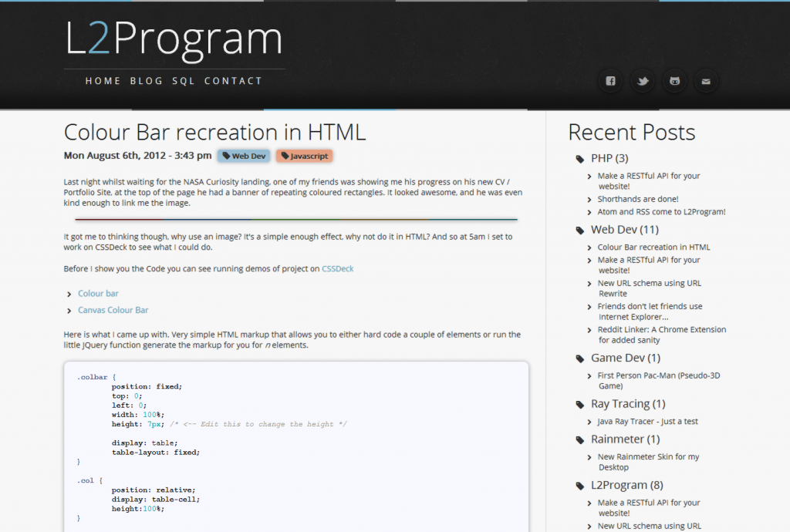
Task: Click the Colour Bar recreation in HTML title
Action: click(x=214, y=133)
